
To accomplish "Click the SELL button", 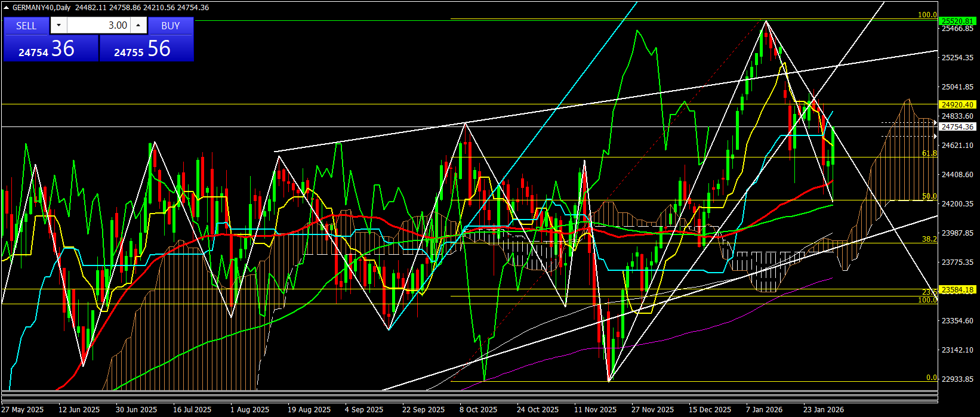I will pyautogui.click(x=26, y=26).
